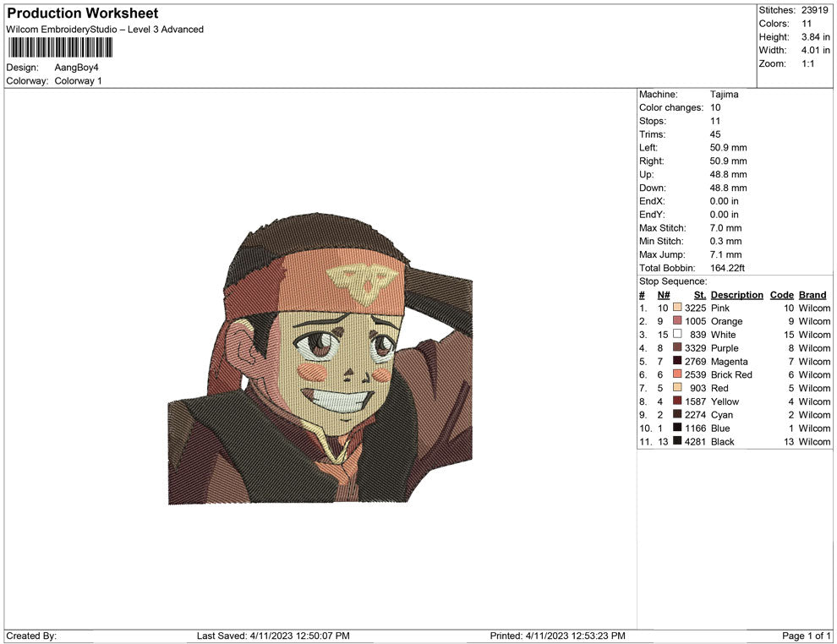Click the Min Stitch value 0.3 mm
Viewport: 837px width, 644px height.
pyautogui.click(x=725, y=241)
